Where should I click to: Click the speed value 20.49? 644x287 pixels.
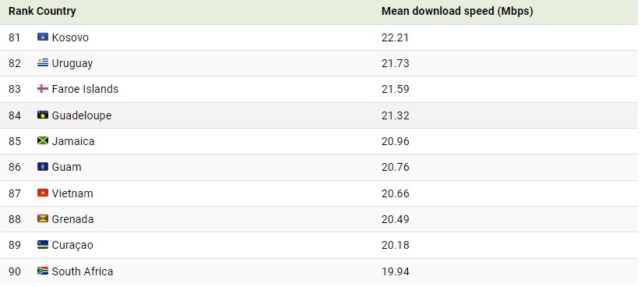point(395,219)
